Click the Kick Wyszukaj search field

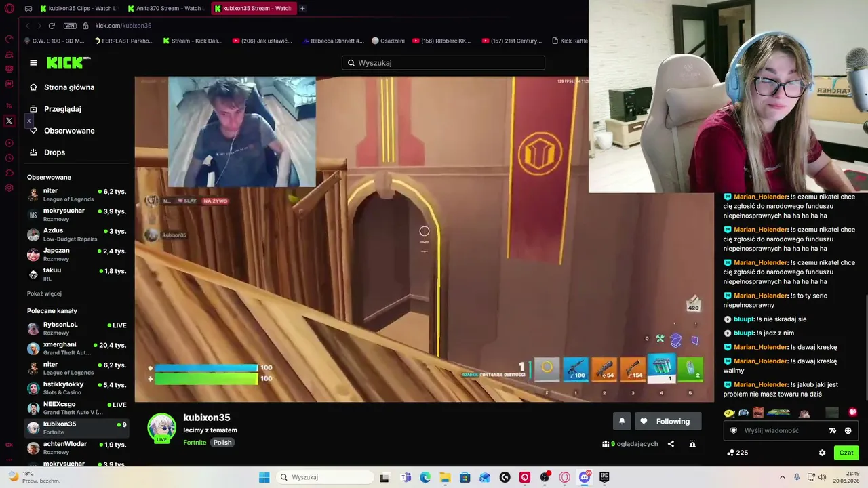coord(443,63)
